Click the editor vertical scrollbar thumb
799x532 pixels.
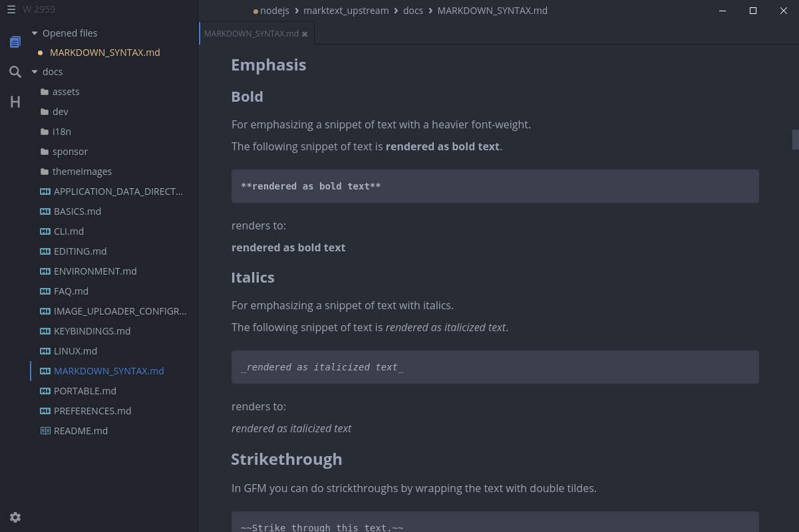point(795,139)
